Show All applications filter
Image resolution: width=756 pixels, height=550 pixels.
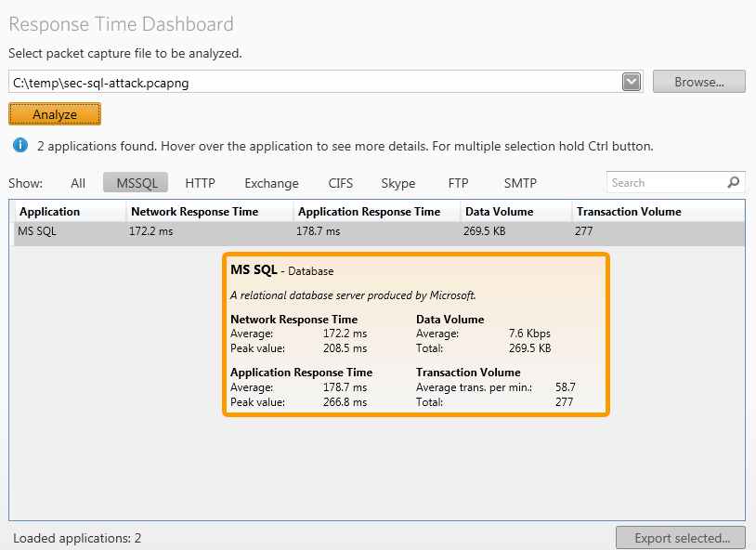tap(78, 183)
